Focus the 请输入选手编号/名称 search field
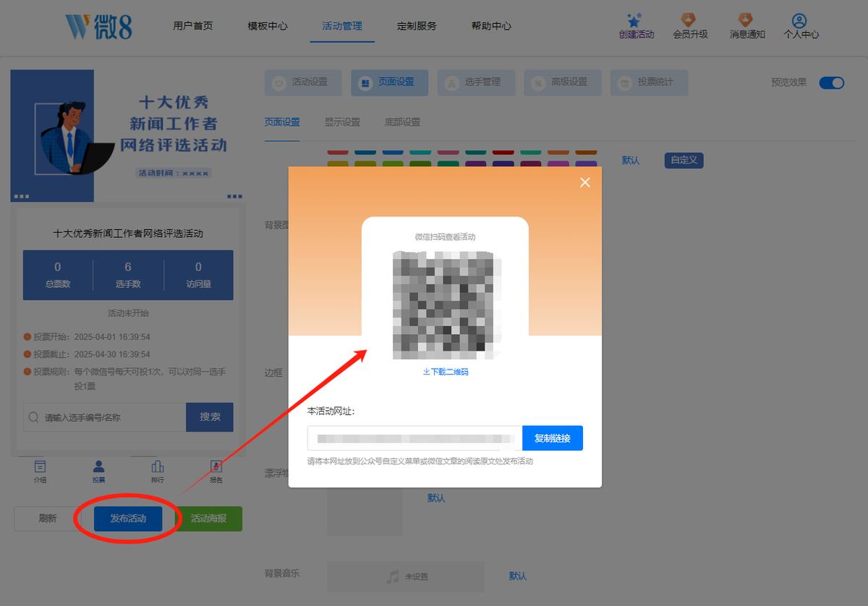This screenshot has height=606, width=868. pos(104,417)
